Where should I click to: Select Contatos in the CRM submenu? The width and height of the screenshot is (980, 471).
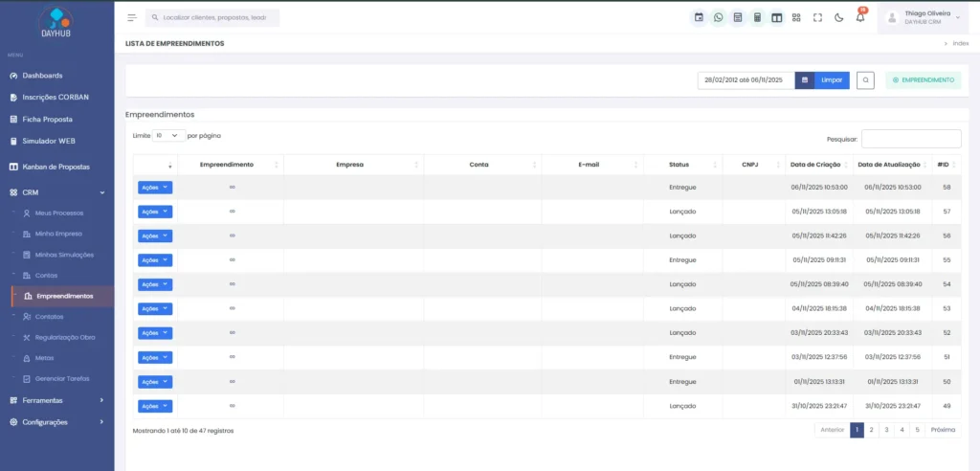point(49,316)
